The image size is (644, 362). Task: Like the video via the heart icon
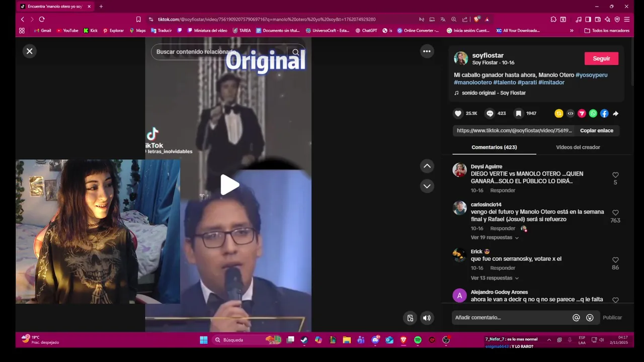[x=458, y=114]
